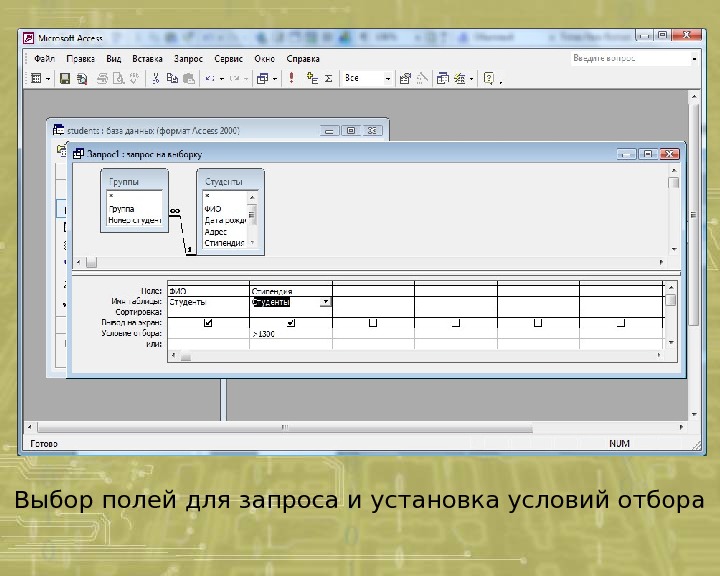Run the query with the exclamation icon
This screenshot has height=576, width=720.
291,78
